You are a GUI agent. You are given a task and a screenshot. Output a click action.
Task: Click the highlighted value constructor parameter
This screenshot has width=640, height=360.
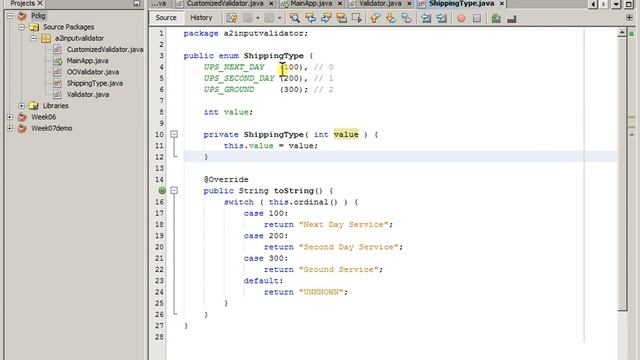click(x=346, y=134)
